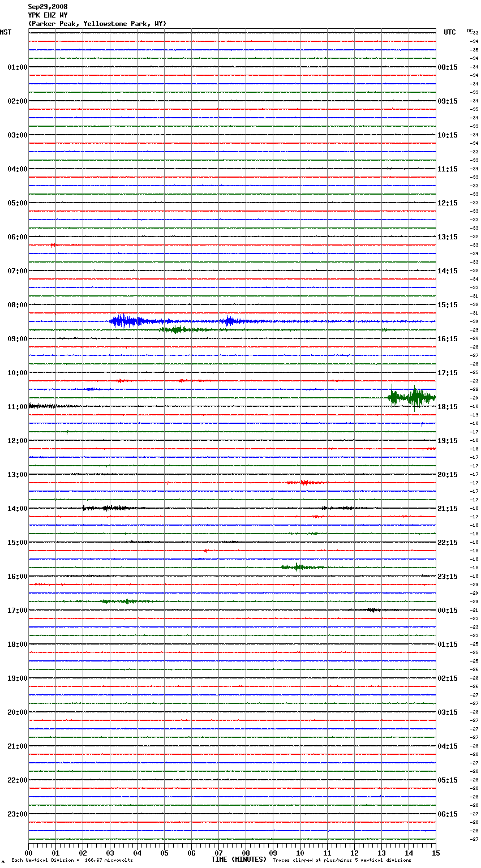This screenshot has width=481, height=868.
Task: Click the TIME (MINUTES) axis title
Action: pyautogui.click(x=239, y=860)
